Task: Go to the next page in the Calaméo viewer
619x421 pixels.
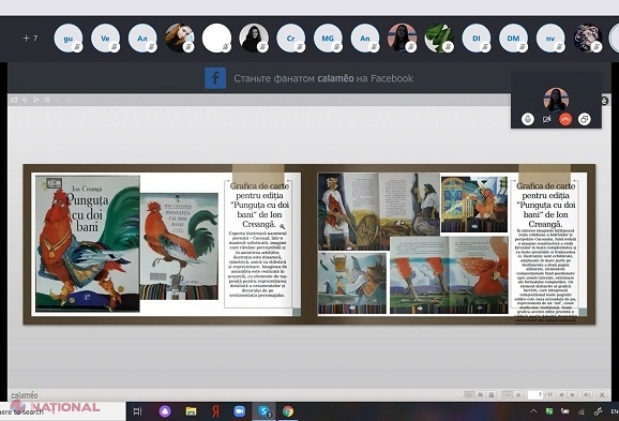Action: coord(572,395)
